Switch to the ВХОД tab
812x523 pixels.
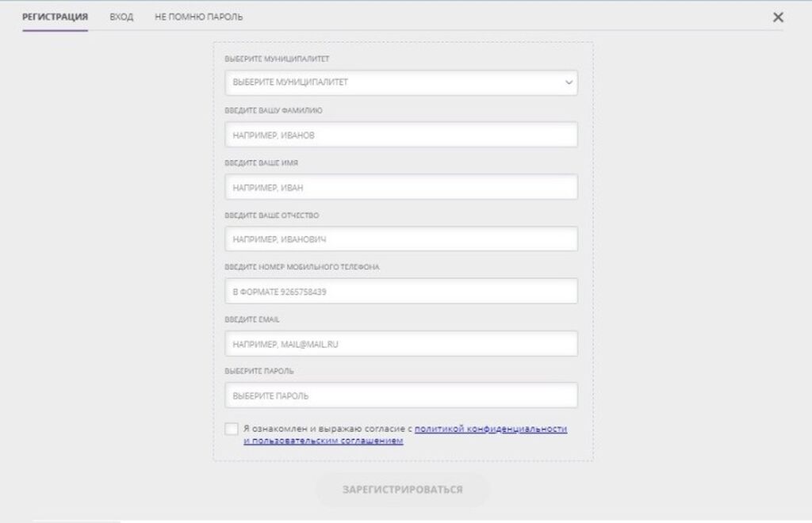[121, 17]
